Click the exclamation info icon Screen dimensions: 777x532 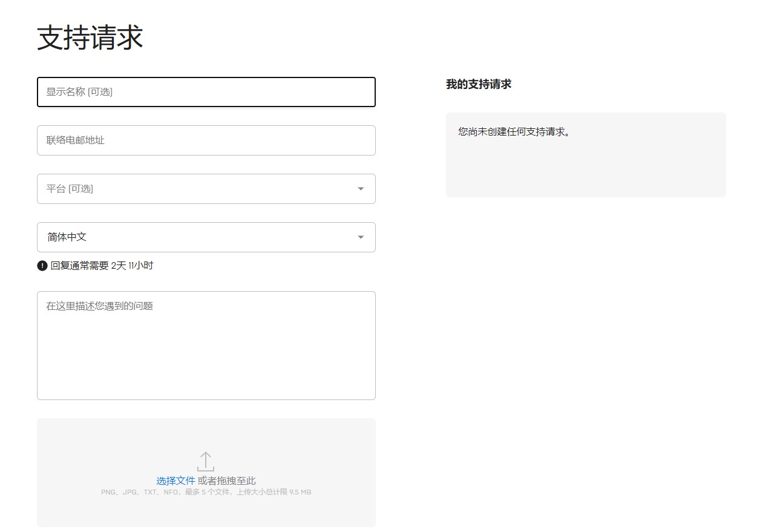(x=42, y=266)
